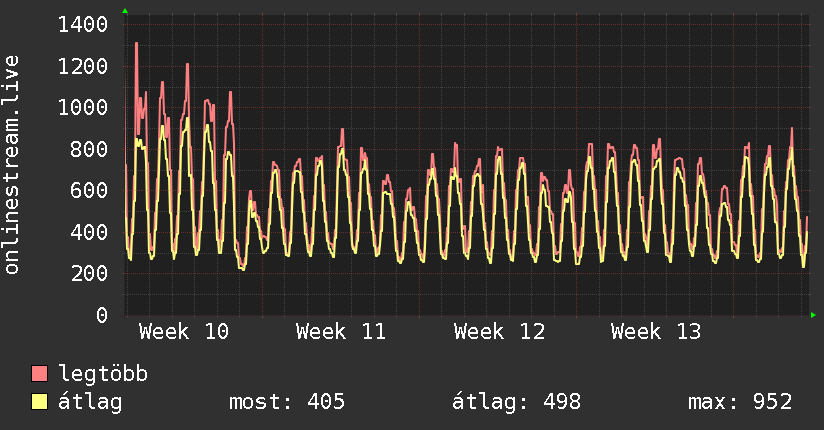
Task: Click the 1000 y-axis value
Action: coord(83,107)
